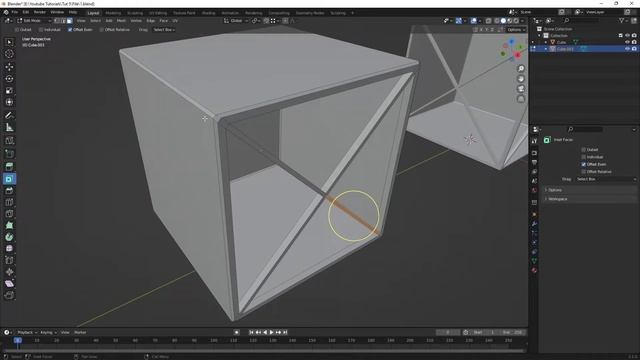Jump to the timeline start button
The width and height of the screenshot is (640, 360).
(251, 333)
